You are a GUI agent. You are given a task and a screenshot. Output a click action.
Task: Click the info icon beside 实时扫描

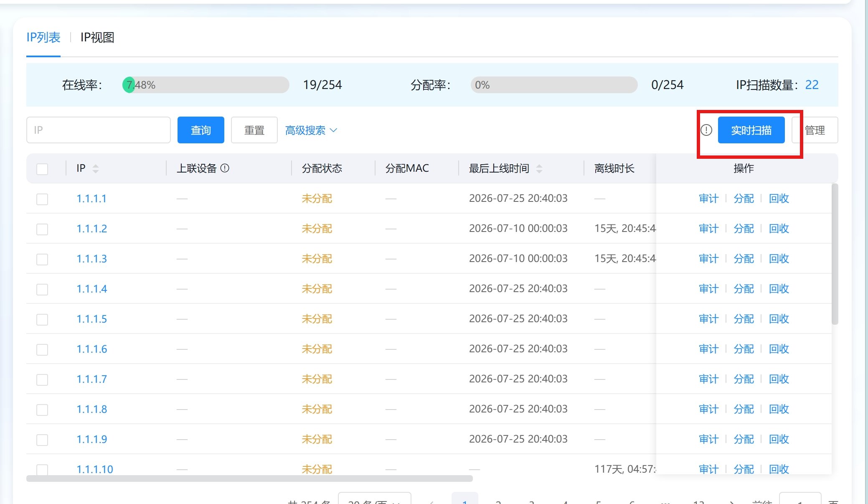tap(706, 130)
